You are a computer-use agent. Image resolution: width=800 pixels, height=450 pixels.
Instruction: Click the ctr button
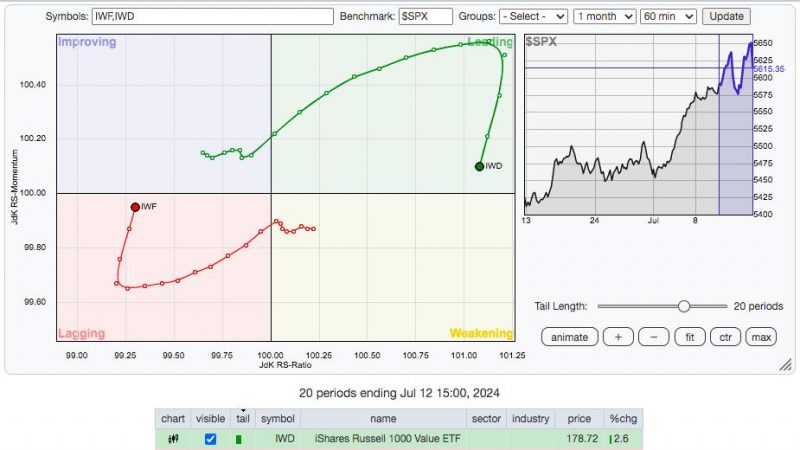726,337
